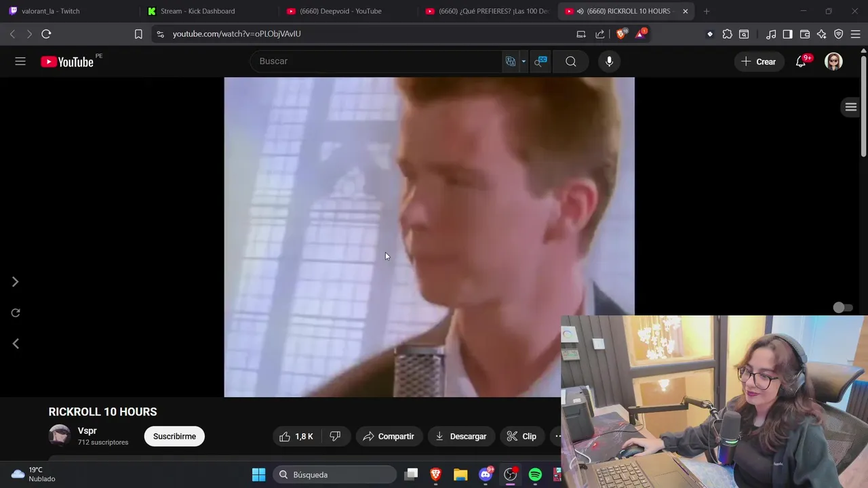The width and height of the screenshot is (868, 488).
Task: Open Leo AI sparkle icon
Action: (821, 34)
